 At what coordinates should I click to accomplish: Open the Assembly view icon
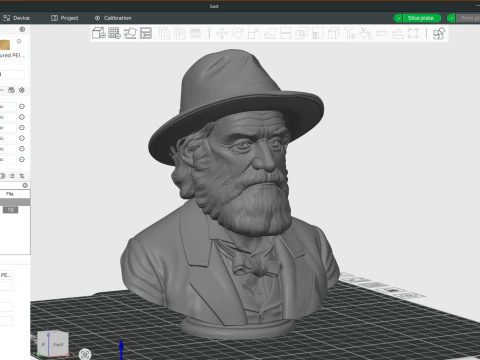[x=439, y=34]
